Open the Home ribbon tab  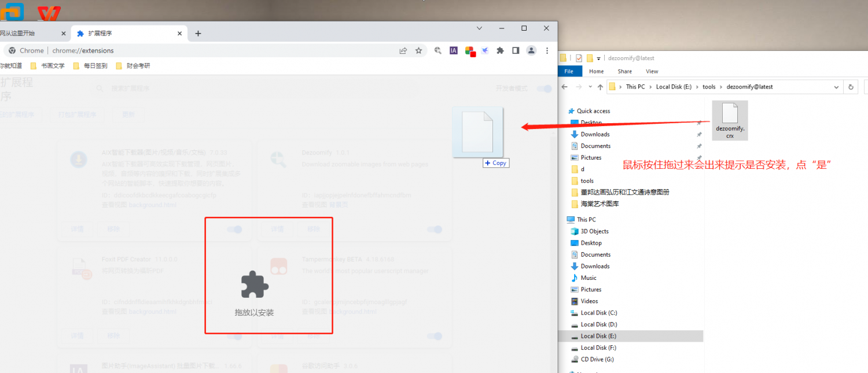pyautogui.click(x=596, y=71)
